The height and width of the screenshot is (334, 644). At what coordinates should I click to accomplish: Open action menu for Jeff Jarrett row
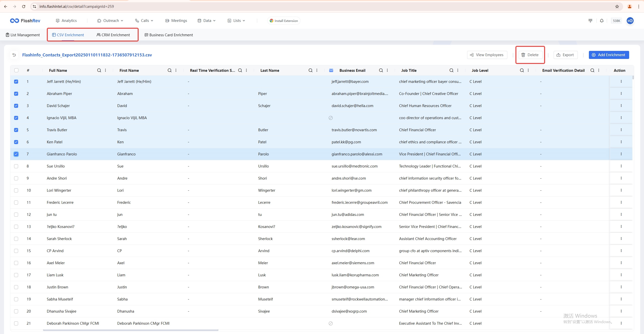point(621,81)
